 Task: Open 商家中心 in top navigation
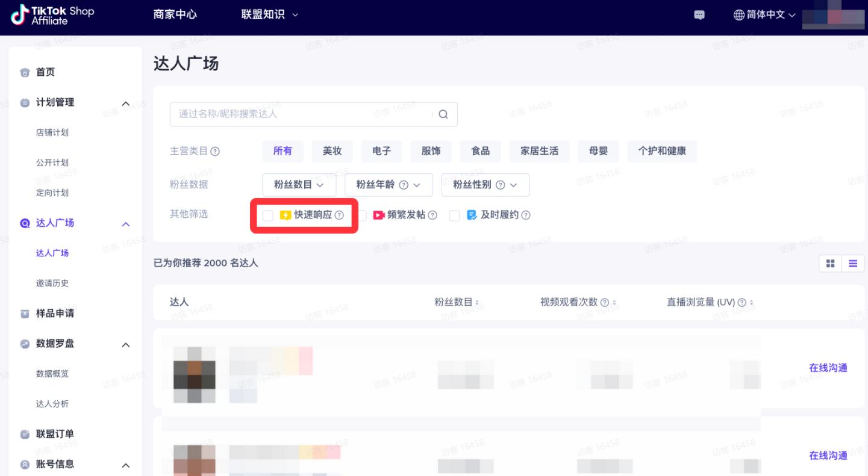click(175, 15)
